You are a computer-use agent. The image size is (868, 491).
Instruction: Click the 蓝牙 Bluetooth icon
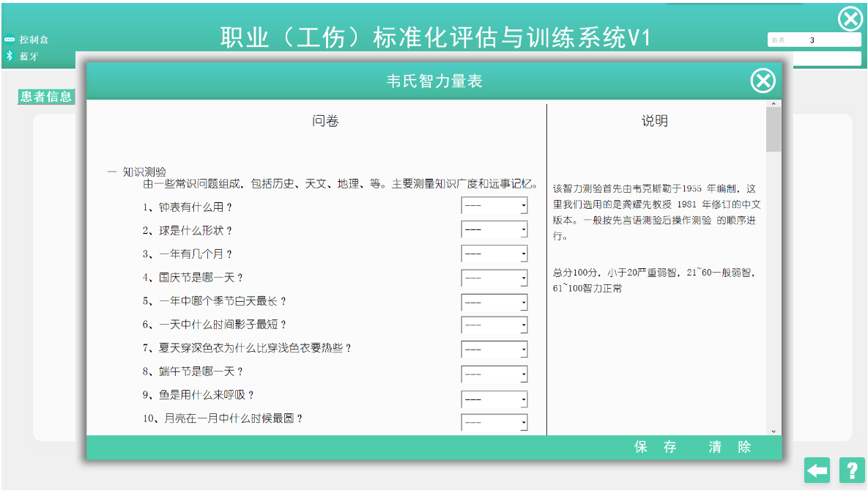pos(10,56)
